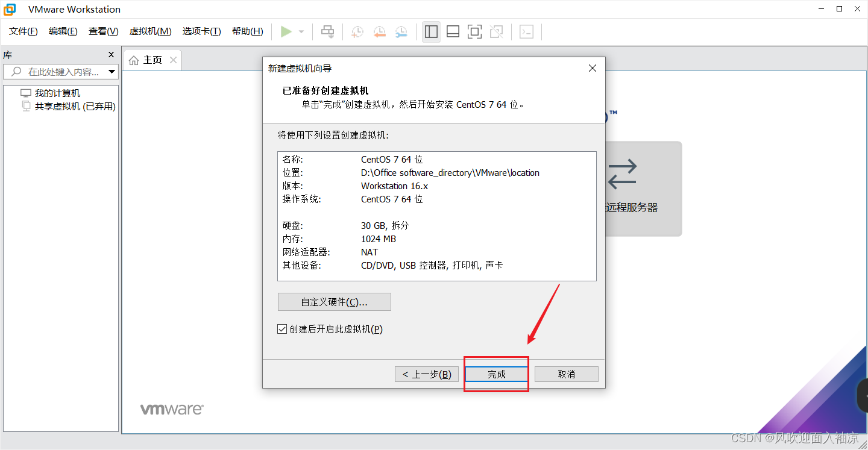Select 我的计算机 in the library tree
The width and height of the screenshot is (868, 450).
[57, 93]
